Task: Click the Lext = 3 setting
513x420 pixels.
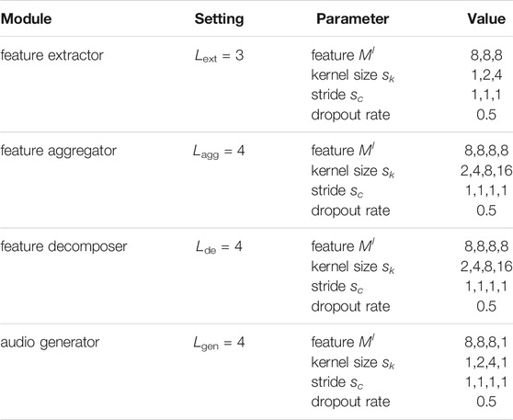Action: (219, 56)
